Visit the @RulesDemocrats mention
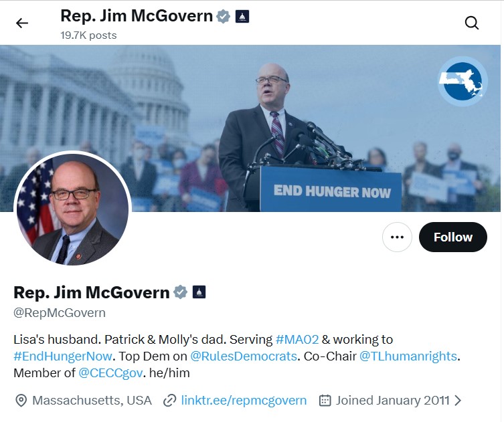Image resolution: width=504 pixels, height=422 pixels. (244, 356)
